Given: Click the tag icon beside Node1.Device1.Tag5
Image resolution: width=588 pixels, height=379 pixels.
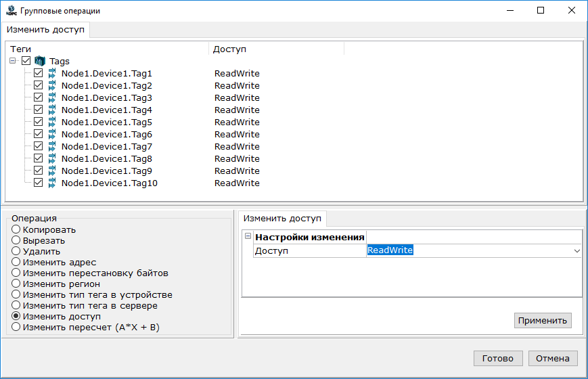Looking at the screenshot, I should pyautogui.click(x=52, y=122).
